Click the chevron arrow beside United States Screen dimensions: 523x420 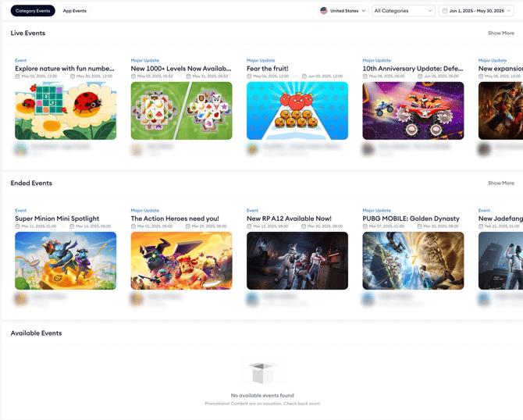[x=363, y=11]
